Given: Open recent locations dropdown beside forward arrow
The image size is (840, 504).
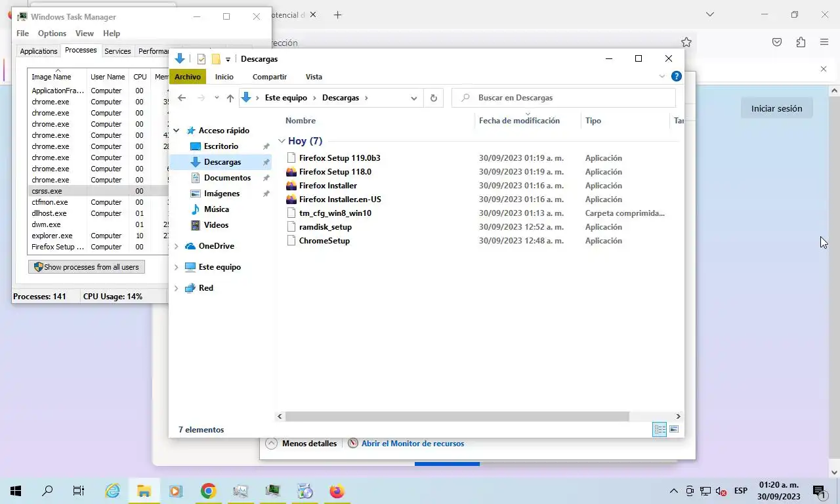Looking at the screenshot, I should click(x=217, y=98).
